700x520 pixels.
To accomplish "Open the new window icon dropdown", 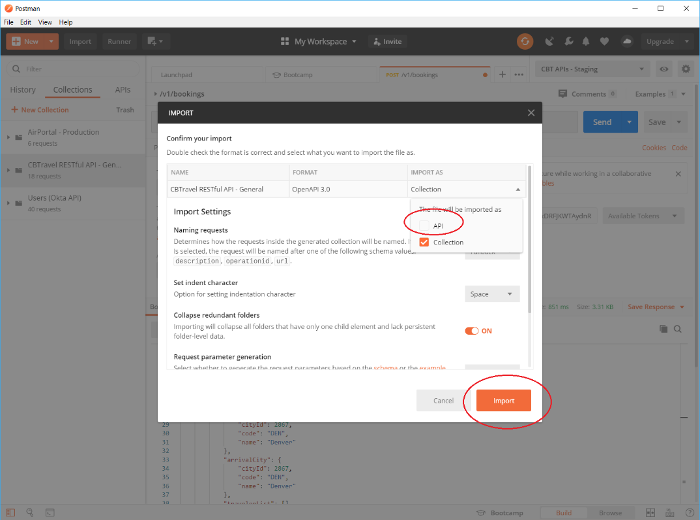I will coord(155,42).
